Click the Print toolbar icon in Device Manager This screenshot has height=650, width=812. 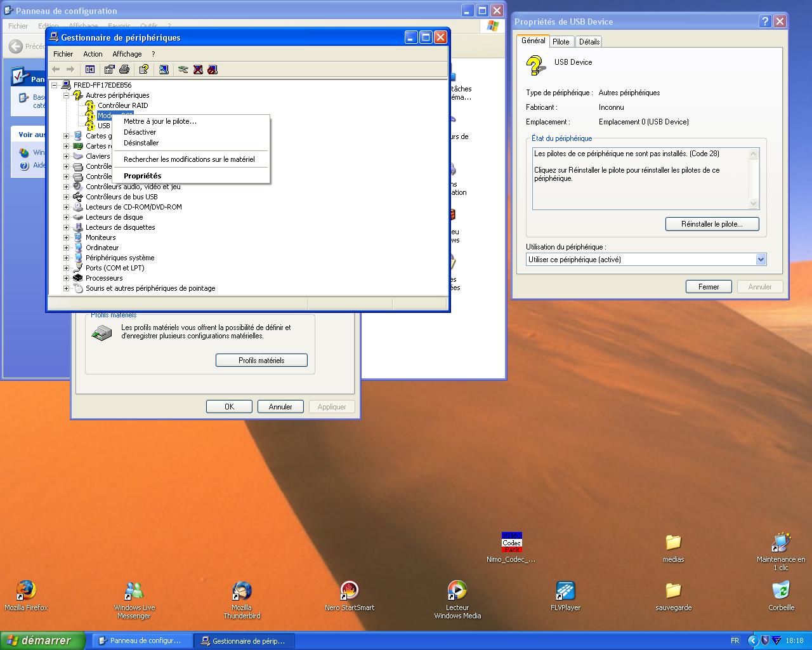point(124,69)
